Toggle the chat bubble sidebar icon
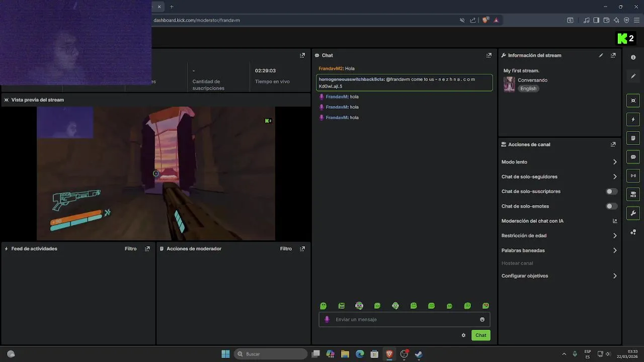This screenshot has width=644, height=362. click(633, 157)
